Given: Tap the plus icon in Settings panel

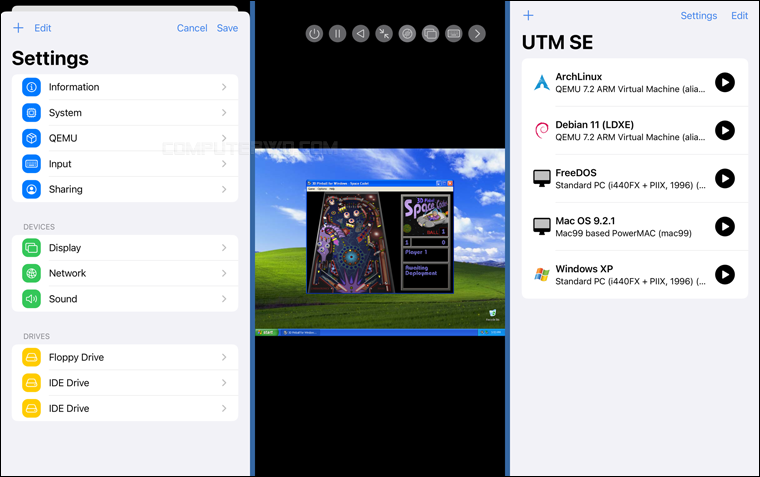Looking at the screenshot, I should (x=18, y=28).
